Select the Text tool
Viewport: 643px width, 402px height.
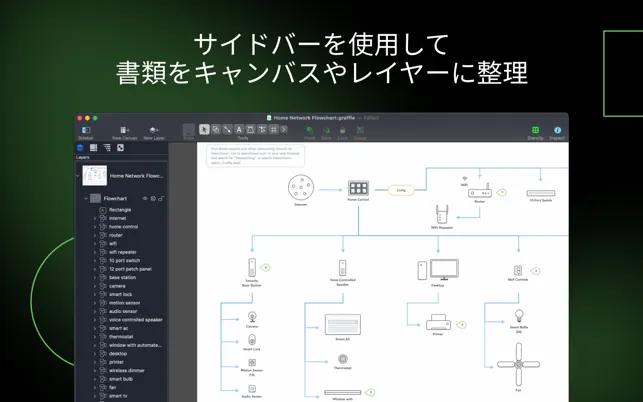(x=239, y=130)
